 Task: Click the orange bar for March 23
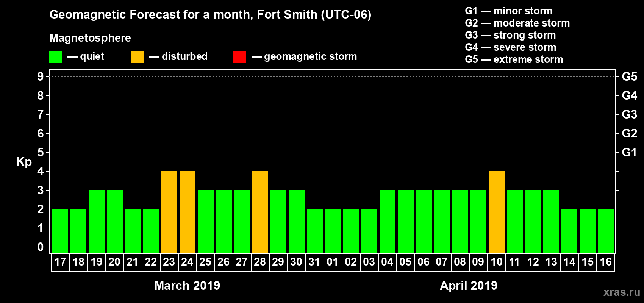(169, 212)
